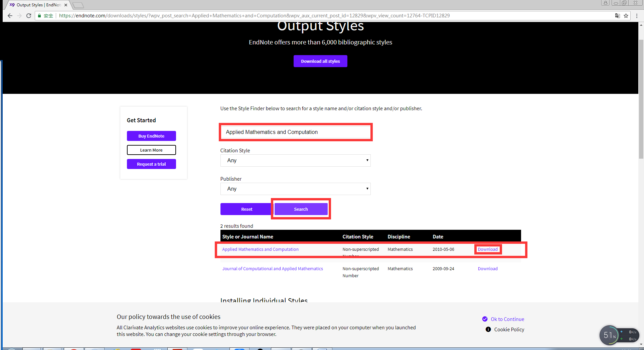Screen dimensions: 644x350
Task: Click the scrollbar down arrow
Action: (x=641, y=344)
